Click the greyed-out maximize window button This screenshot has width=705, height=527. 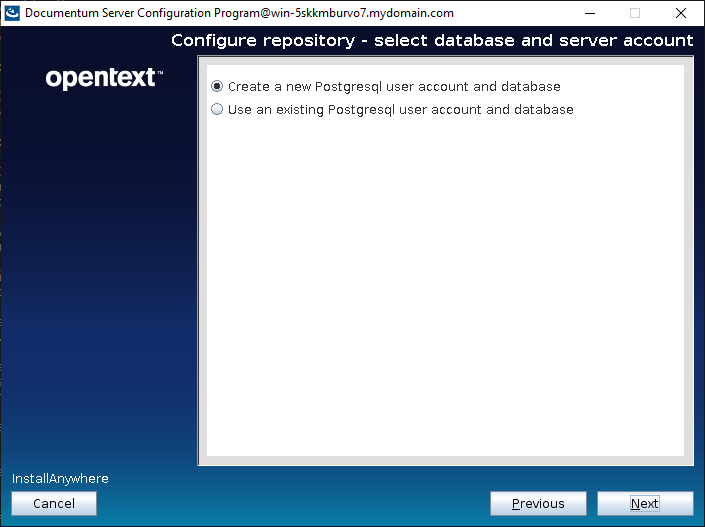pos(634,13)
